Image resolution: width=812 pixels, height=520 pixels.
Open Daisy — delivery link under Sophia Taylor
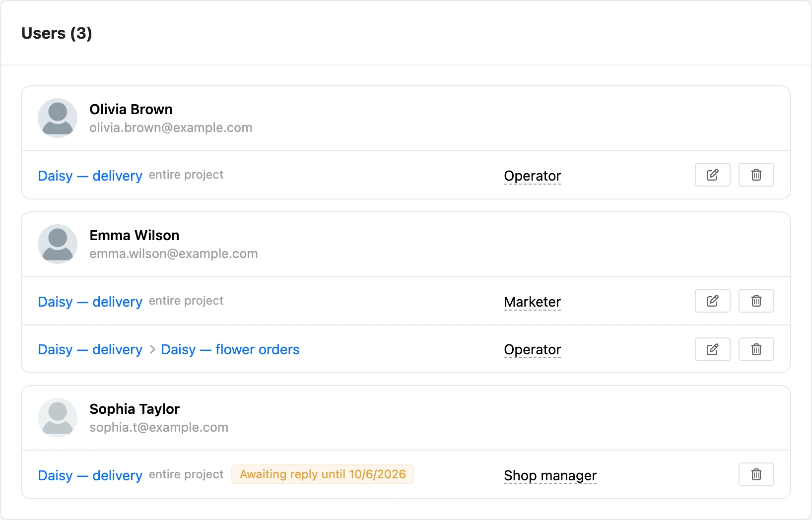point(90,475)
